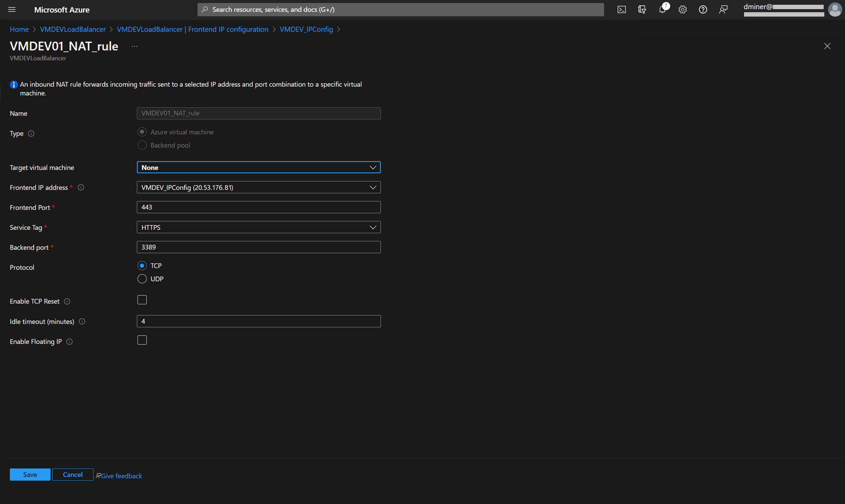Show info tooltip for Enable TCP Reset
The width and height of the screenshot is (845, 504).
pyautogui.click(x=67, y=302)
